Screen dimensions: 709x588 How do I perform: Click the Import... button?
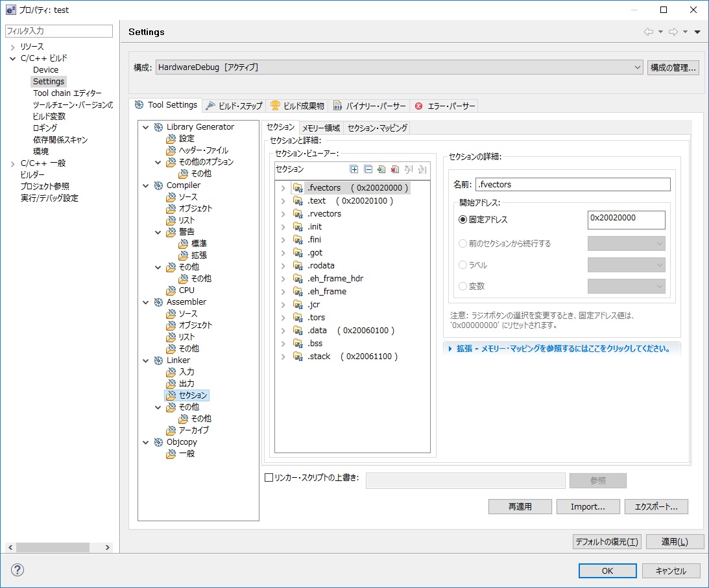[x=588, y=507]
